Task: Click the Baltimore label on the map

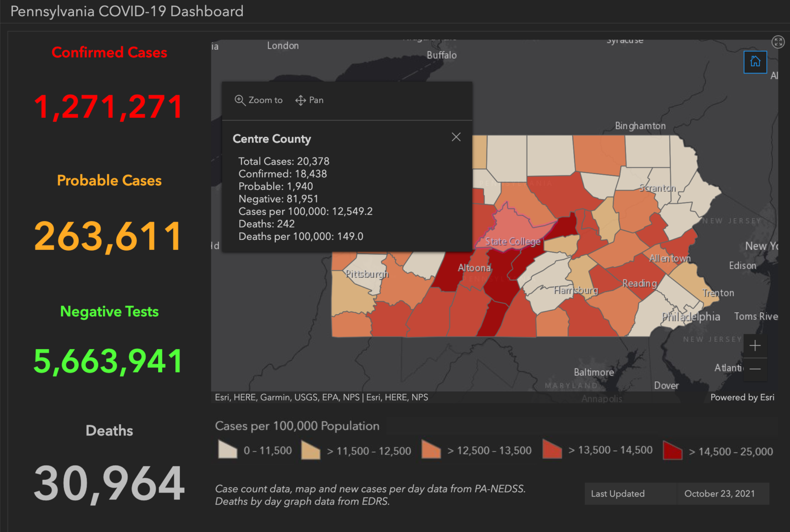Action: coord(594,372)
